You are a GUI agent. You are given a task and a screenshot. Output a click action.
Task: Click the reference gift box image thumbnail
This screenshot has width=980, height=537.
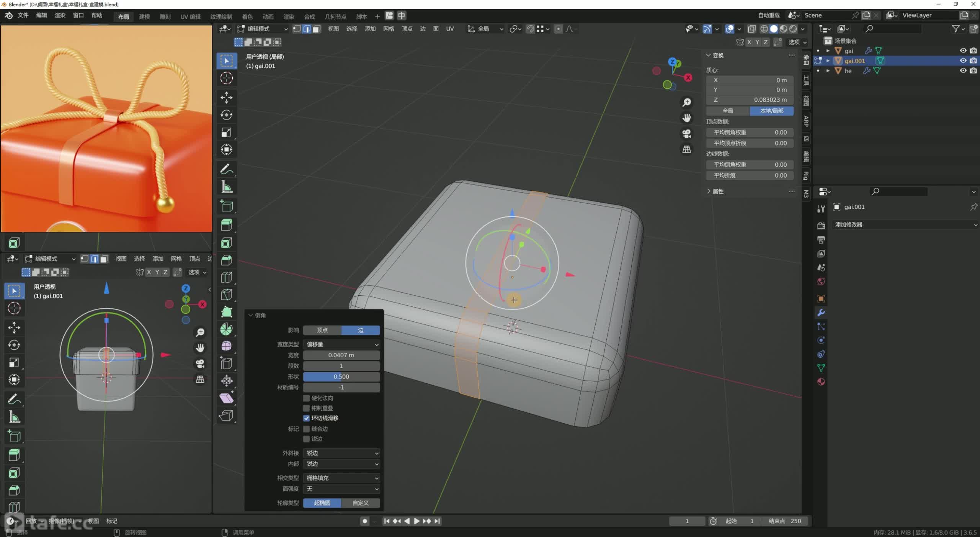click(x=106, y=128)
